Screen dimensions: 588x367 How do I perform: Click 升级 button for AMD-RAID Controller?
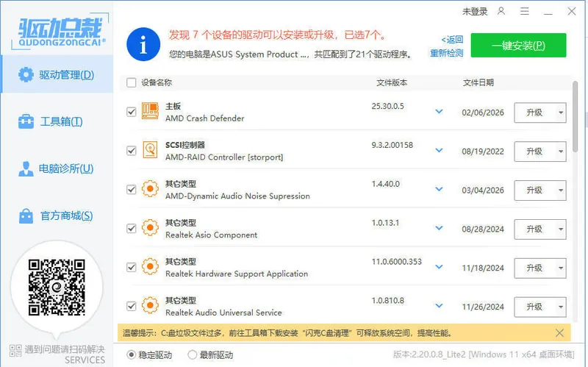click(534, 152)
